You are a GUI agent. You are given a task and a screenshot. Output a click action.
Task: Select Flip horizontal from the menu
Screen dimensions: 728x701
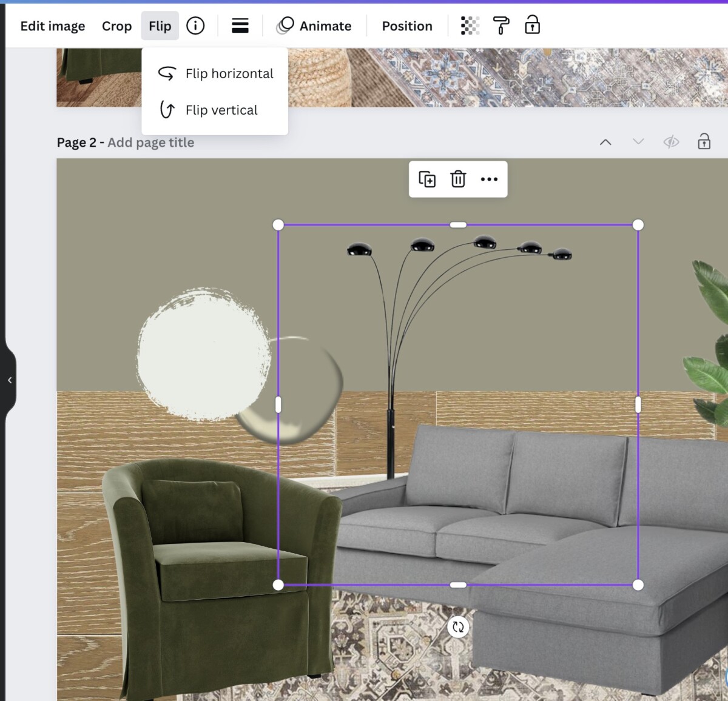[x=229, y=73]
